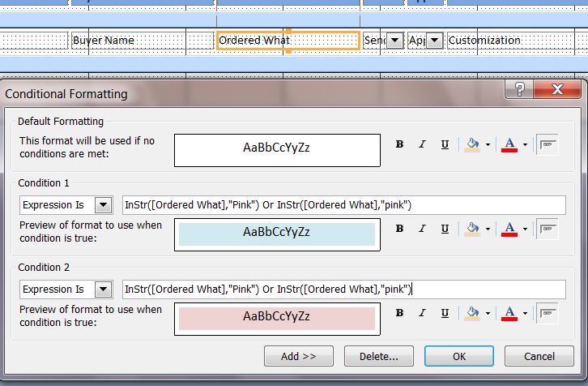Click Enable icon in Default Formatting row

point(548,144)
